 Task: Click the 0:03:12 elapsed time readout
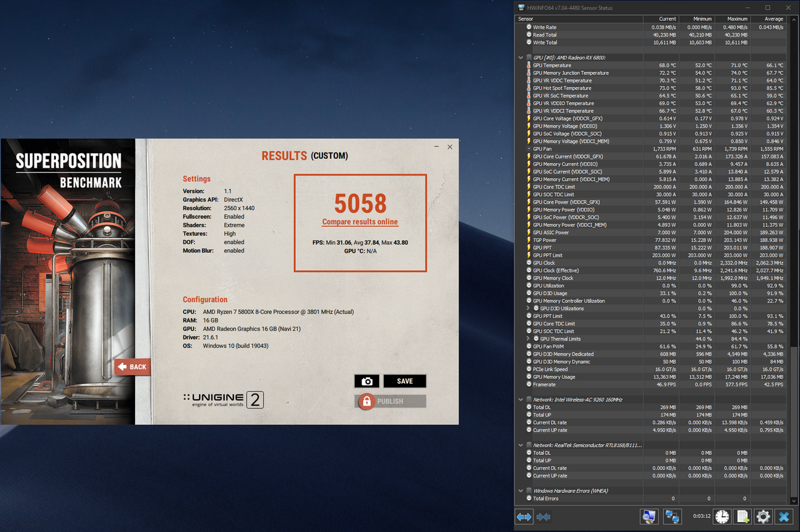[701, 516]
